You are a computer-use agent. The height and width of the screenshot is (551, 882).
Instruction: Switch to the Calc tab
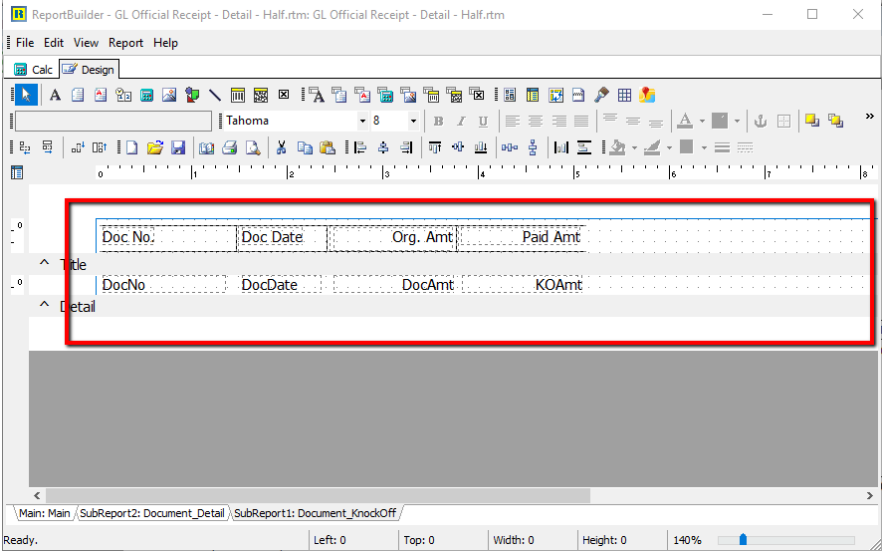(x=34, y=69)
